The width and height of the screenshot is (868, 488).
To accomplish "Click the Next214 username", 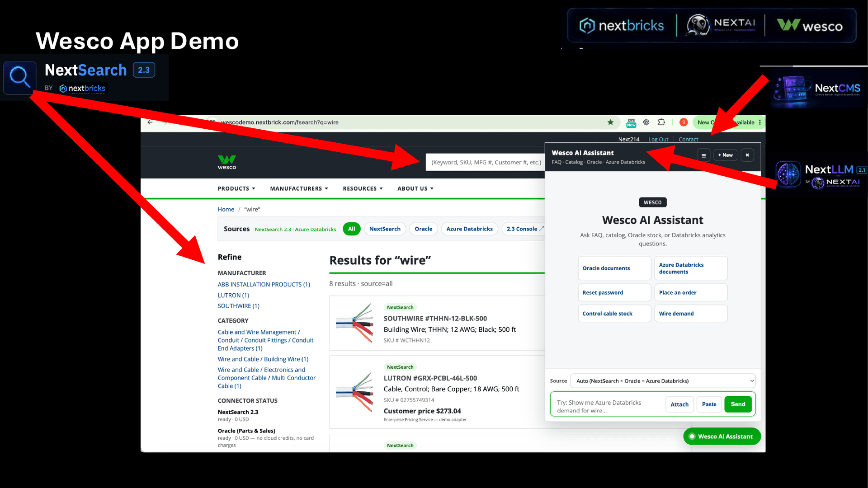I will point(629,139).
